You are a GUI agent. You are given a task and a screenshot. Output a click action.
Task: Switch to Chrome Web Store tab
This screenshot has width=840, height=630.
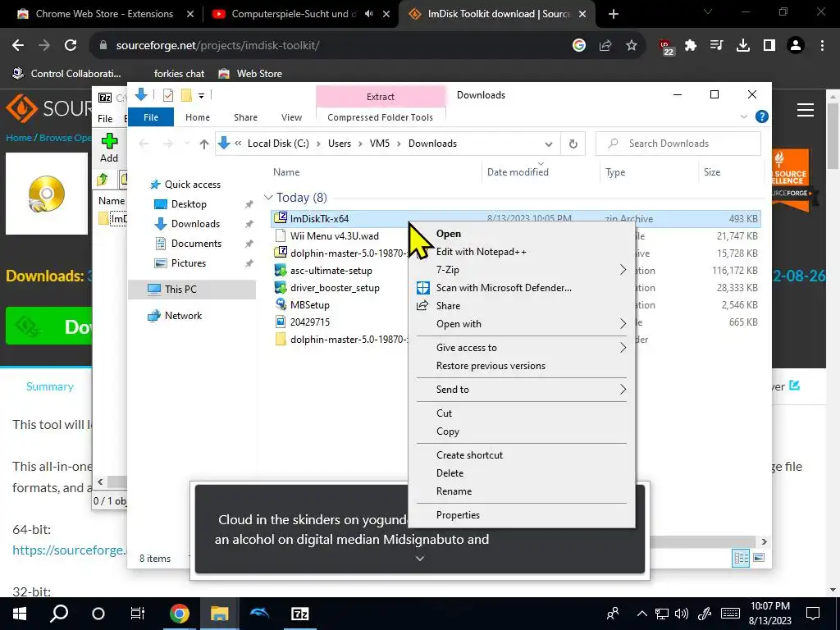coord(104,14)
